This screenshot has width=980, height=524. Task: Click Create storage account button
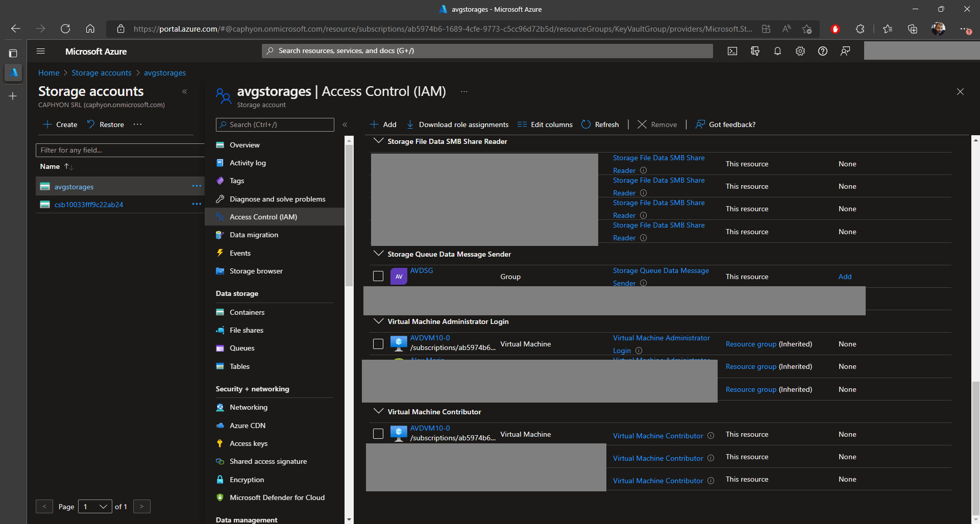60,124
